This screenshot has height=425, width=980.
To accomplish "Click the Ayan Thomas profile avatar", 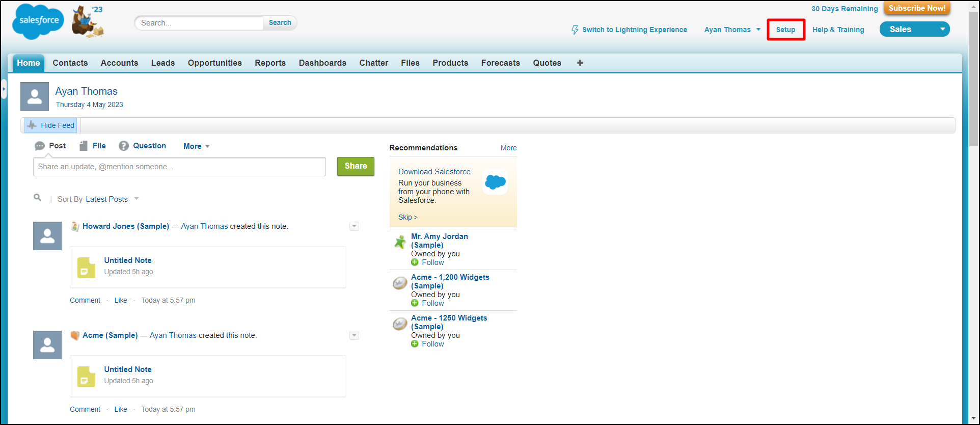I will point(35,97).
